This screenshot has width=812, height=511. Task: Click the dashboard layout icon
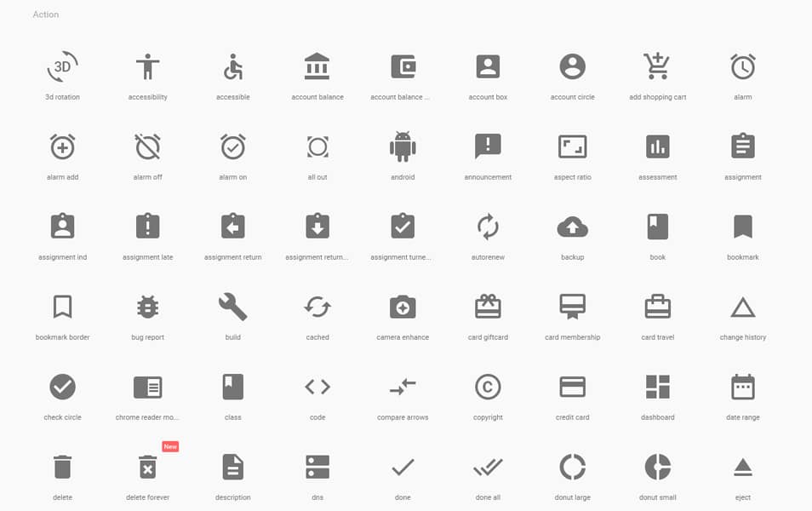656,386
